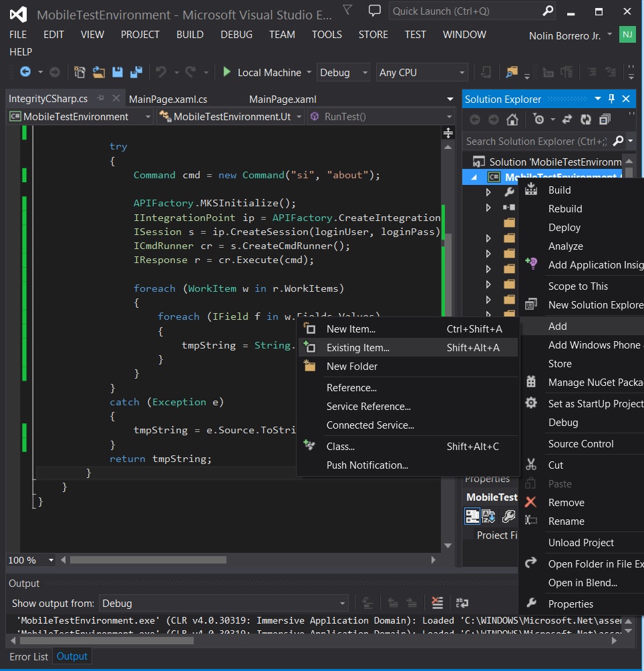Switch to the MainPage.xaml tab
The image size is (644, 671).
pyautogui.click(x=283, y=99)
